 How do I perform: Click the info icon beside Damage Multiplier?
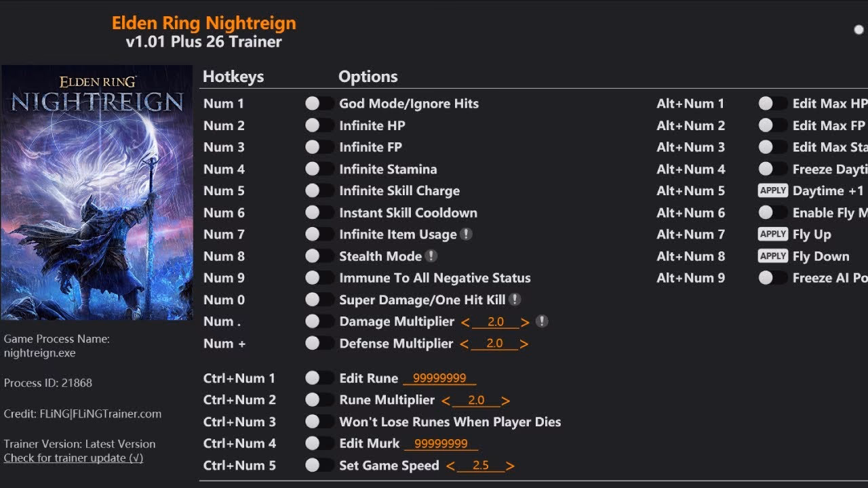[541, 321]
